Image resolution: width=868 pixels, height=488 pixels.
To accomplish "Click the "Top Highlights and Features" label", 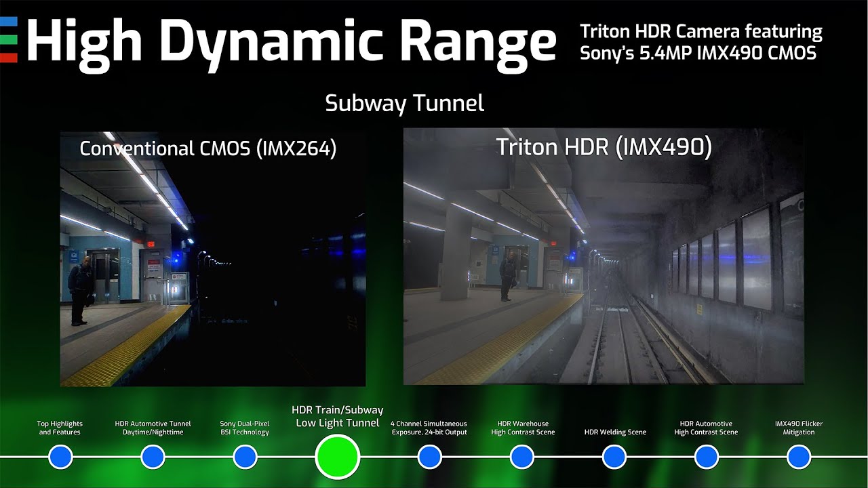I will (59, 428).
